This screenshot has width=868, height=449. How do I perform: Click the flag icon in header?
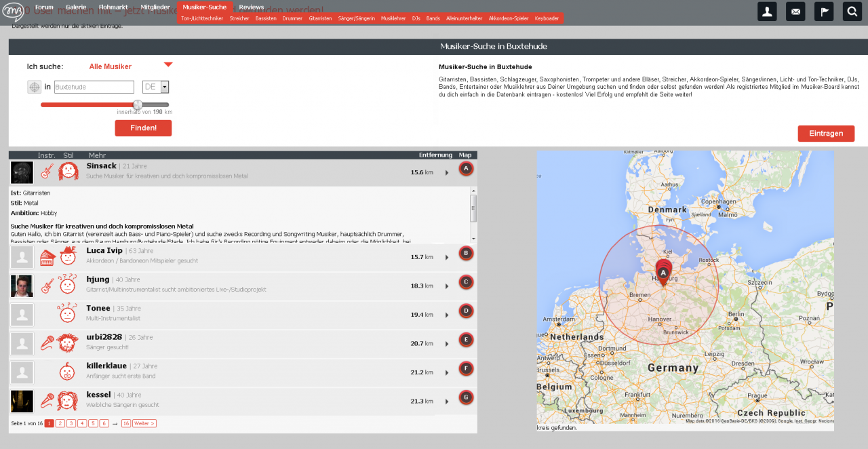(x=824, y=12)
